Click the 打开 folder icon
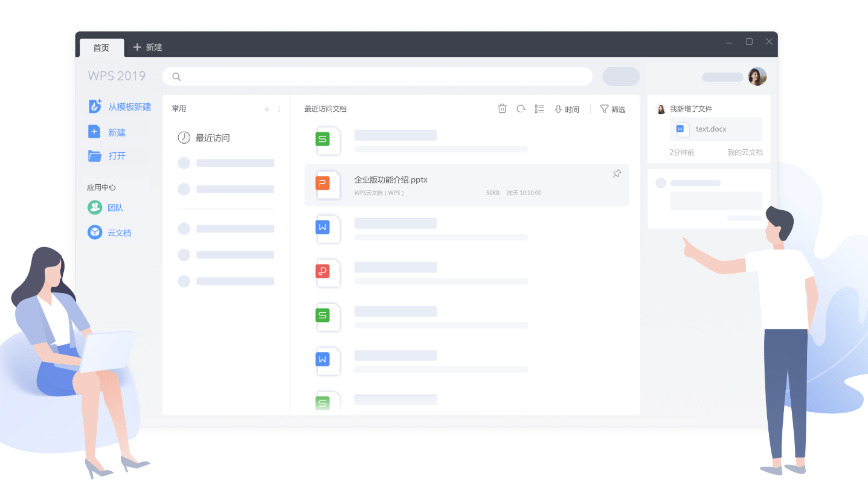This screenshot has width=868, height=499. coord(95,156)
